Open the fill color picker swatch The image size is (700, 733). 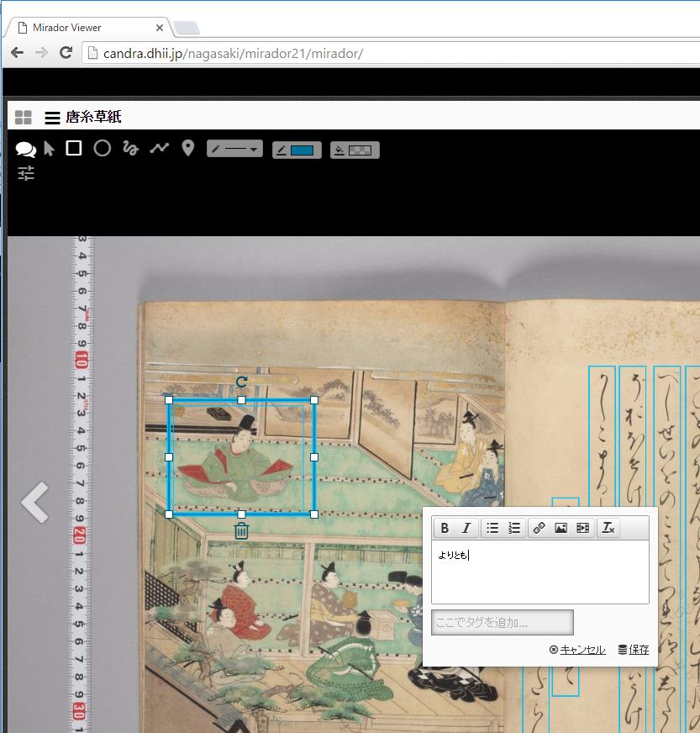(x=355, y=150)
